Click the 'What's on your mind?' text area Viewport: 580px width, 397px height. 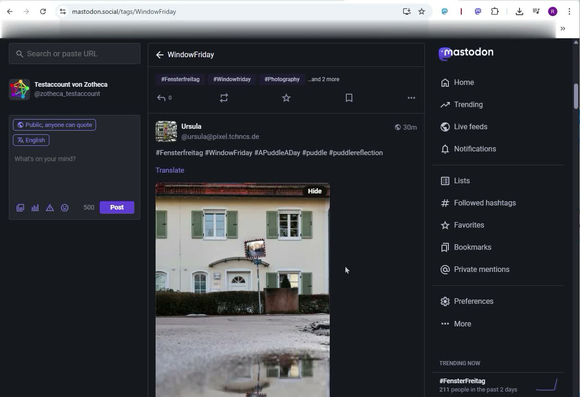click(74, 174)
